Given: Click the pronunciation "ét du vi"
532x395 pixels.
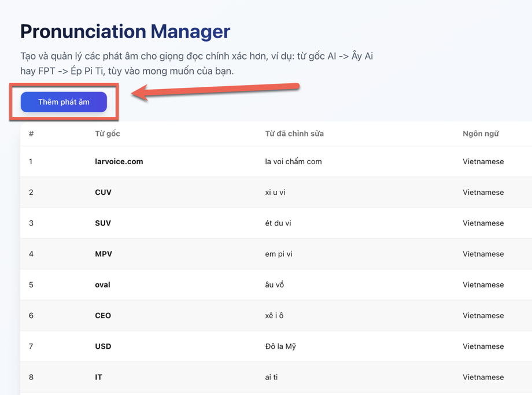Looking at the screenshot, I should coord(278,223).
